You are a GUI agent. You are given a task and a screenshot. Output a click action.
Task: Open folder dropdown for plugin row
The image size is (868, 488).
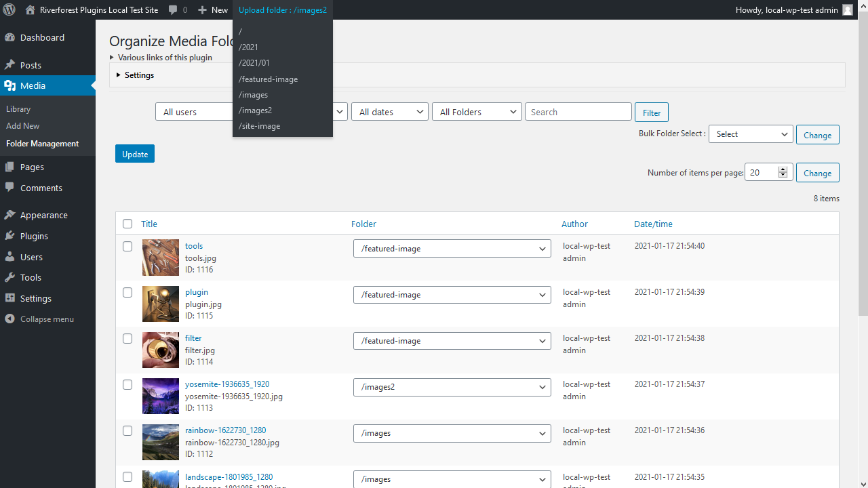pyautogui.click(x=452, y=295)
